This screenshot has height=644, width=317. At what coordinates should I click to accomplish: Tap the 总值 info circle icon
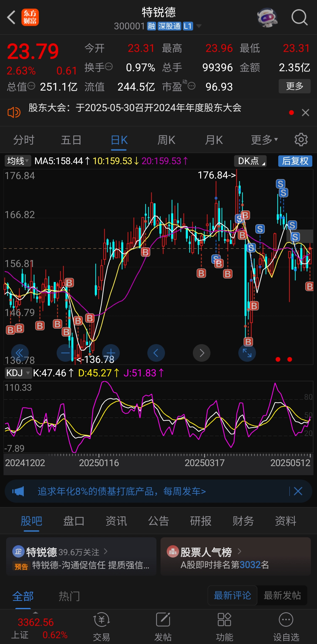[x=31, y=86]
